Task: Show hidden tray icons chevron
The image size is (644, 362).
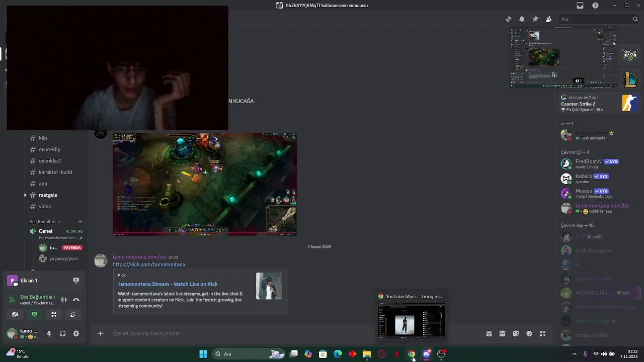Action: [x=575, y=354]
